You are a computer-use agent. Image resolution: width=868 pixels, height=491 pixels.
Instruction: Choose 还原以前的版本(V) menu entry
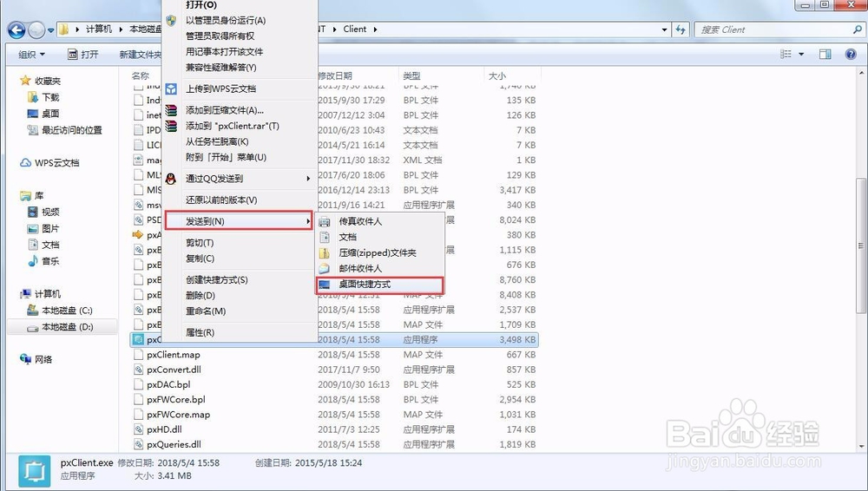[240, 200]
